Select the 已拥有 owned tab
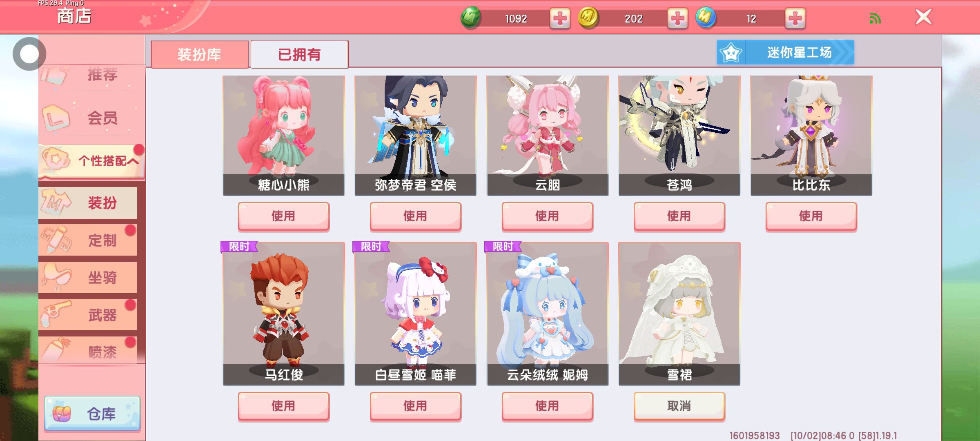The image size is (980, 441). tap(299, 54)
